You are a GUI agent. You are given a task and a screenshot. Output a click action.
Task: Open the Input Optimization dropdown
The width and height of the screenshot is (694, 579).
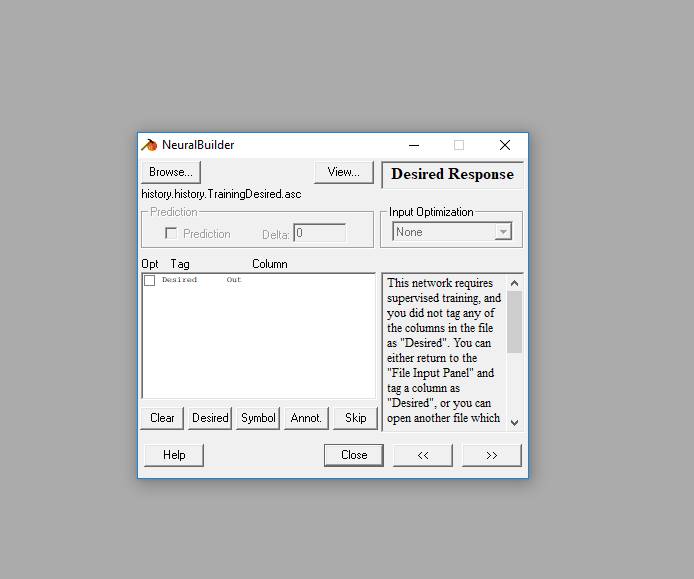(x=452, y=232)
